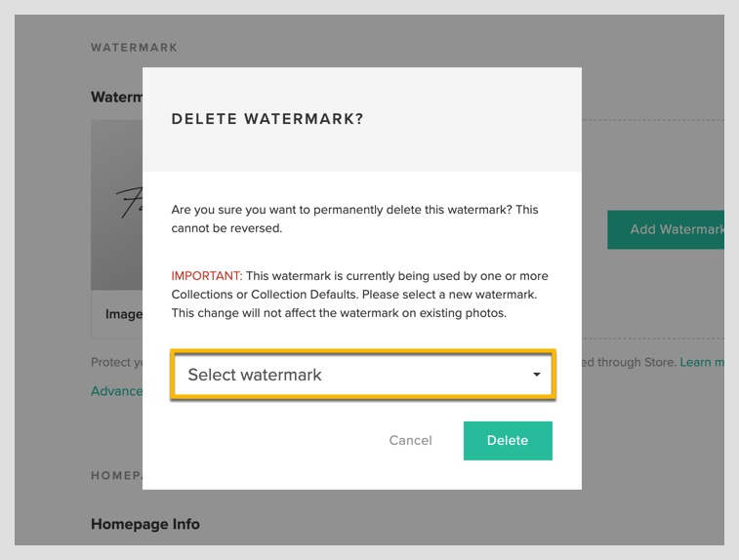Click the WATERMARK section heading
Image resolution: width=739 pixels, height=560 pixels.
click(x=135, y=48)
